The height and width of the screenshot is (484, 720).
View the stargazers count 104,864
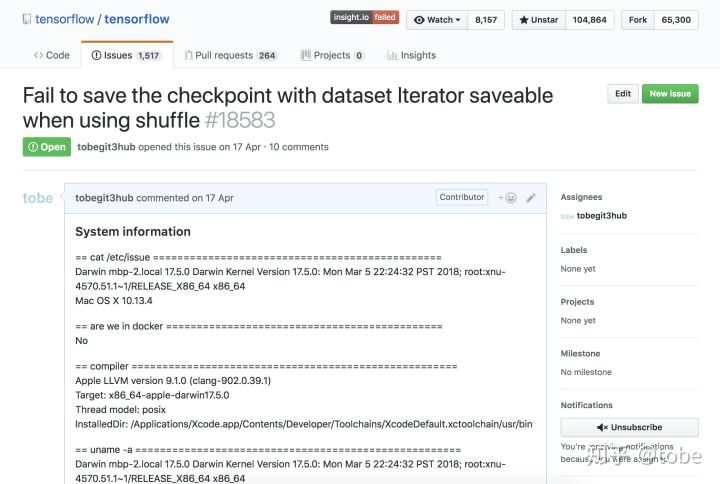590,20
